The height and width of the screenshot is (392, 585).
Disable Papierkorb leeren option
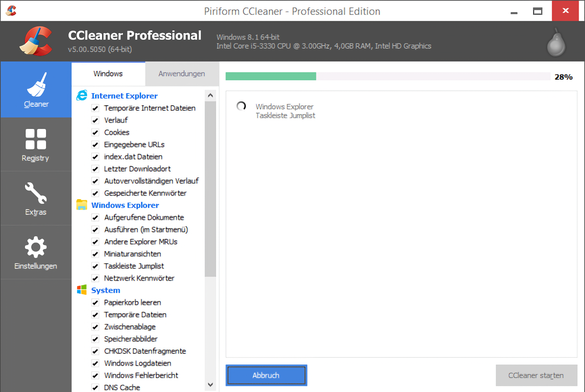[95, 302]
